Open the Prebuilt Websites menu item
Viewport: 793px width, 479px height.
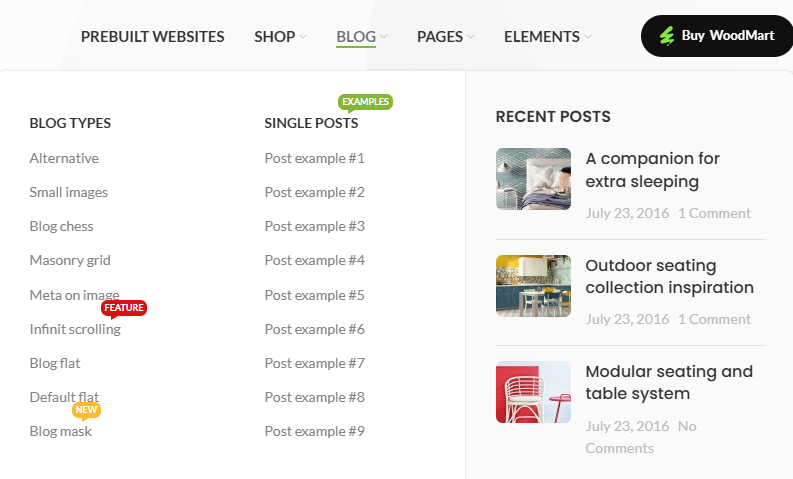tap(152, 37)
